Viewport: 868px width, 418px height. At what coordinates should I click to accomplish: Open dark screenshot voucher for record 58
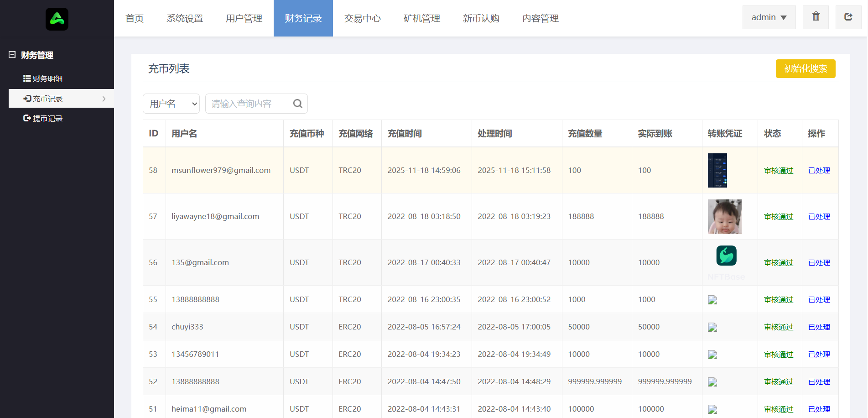click(x=717, y=170)
